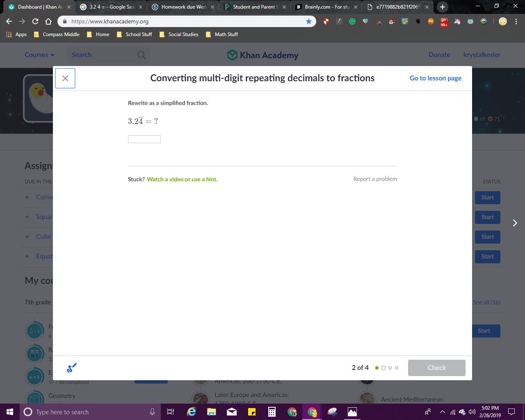Click the taskbar search box

[x=89, y=412]
